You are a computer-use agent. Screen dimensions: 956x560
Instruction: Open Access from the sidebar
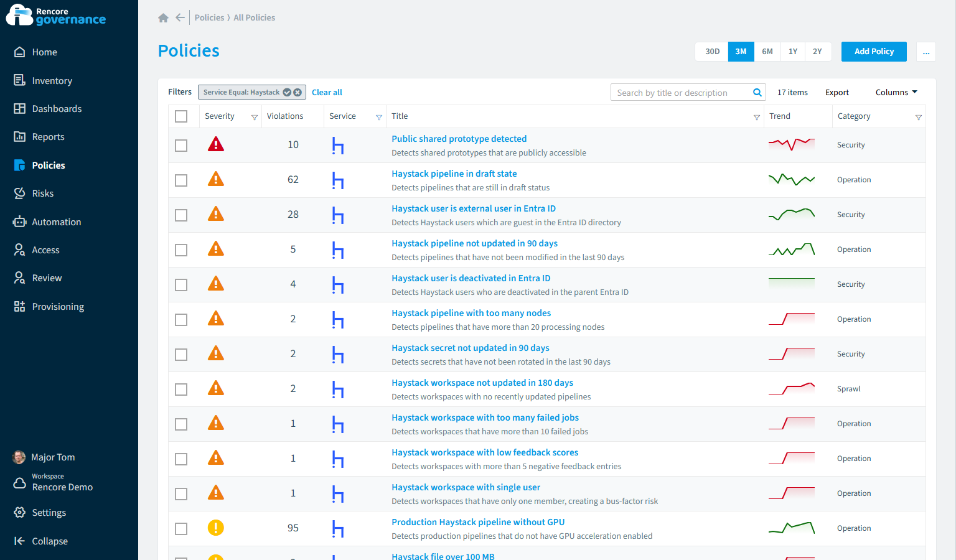tap(37, 250)
